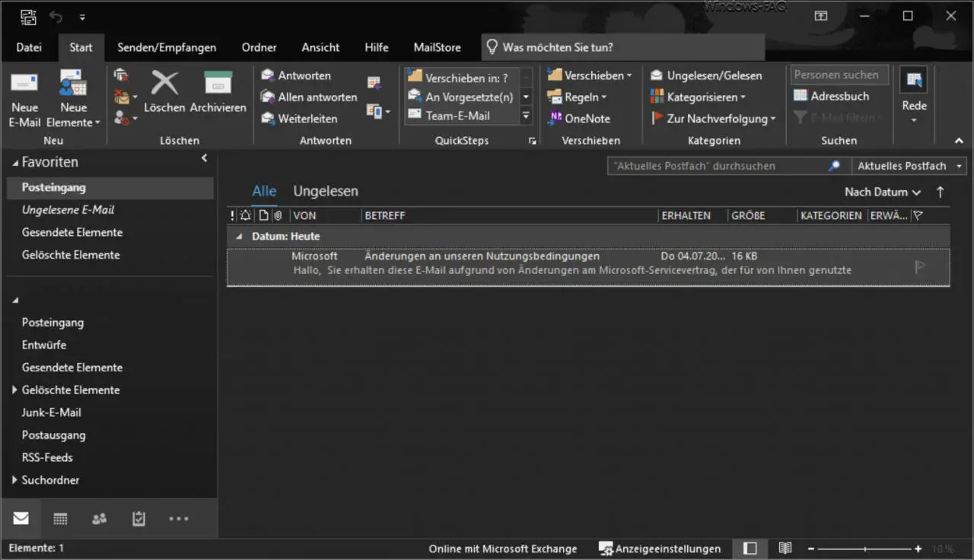Collapse the 'Datum: Heute' group
This screenshot has width=974, height=560.
click(x=240, y=237)
